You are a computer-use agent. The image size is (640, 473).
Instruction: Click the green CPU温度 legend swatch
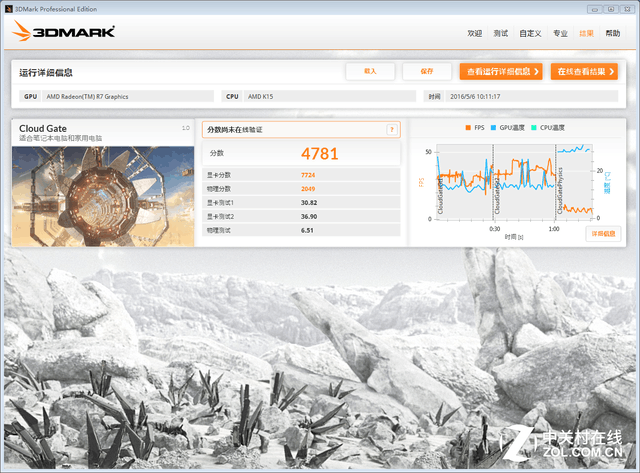(x=534, y=128)
